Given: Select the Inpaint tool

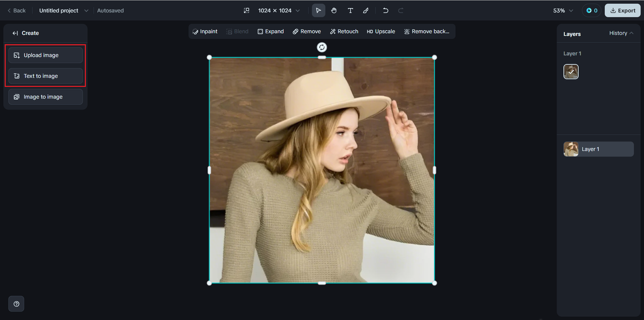Looking at the screenshot, I should [x=205, y=31].
